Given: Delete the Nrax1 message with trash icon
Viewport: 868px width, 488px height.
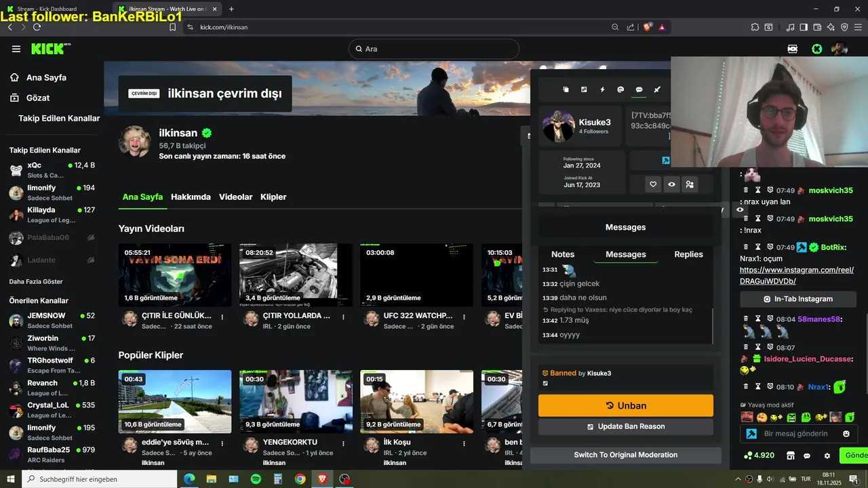Looking at the screenshot, I should pos(746,386).
